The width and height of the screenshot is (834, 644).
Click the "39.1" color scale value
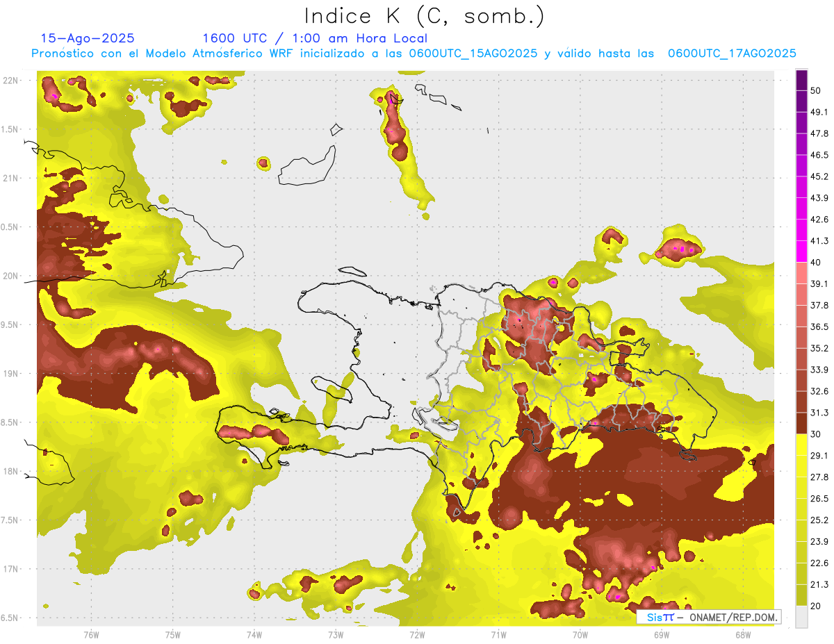pyautogui.click(x=819, y=283)
